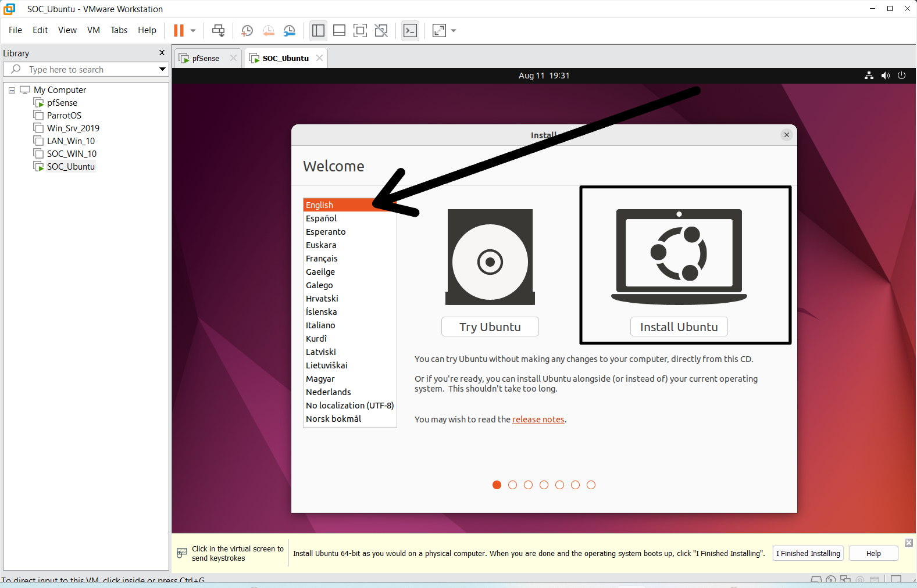
Task: Select Magyar in the language list
Action: click(349, 379)
